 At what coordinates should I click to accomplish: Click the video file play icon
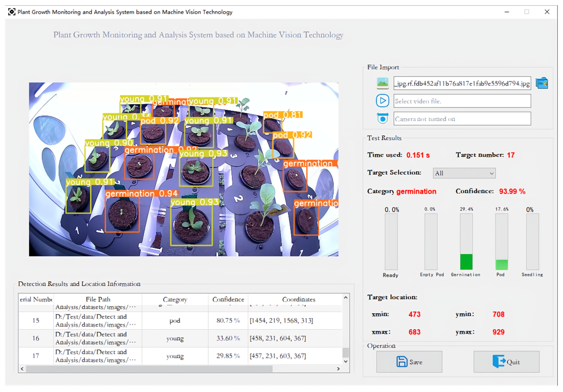click(382, 101)
